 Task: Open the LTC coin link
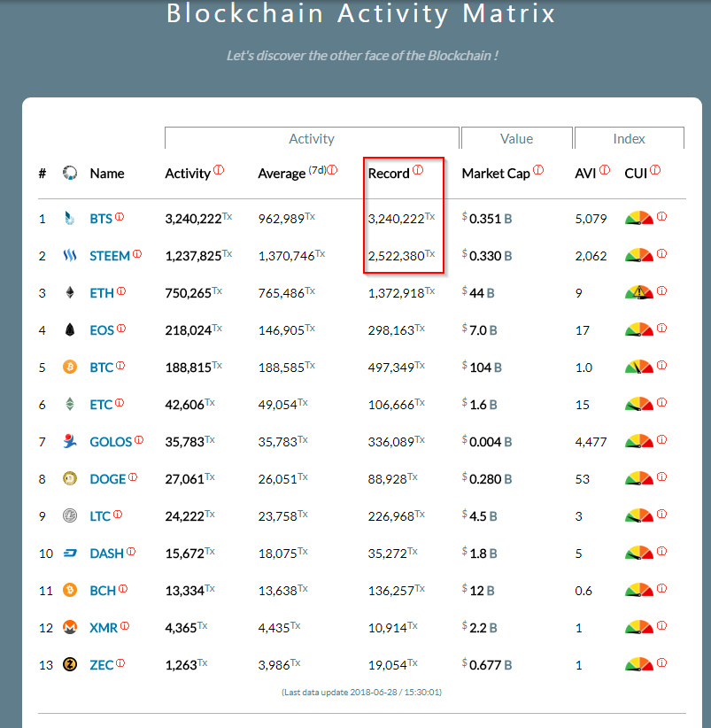pyautogui.click(x=100, y=515)
